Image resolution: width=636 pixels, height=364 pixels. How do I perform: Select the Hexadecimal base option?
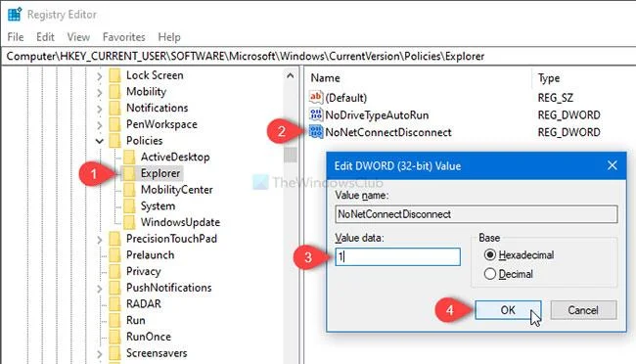[x=519, y=254]
